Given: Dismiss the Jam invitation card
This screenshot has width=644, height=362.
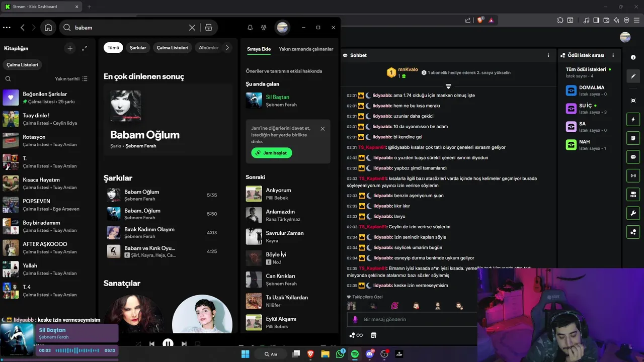Looking at the screenshot, I should coord(323,129).
